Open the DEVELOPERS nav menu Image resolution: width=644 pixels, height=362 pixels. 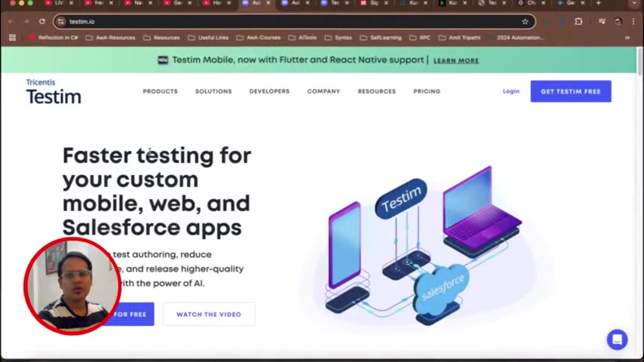click(x=269, y=91)
